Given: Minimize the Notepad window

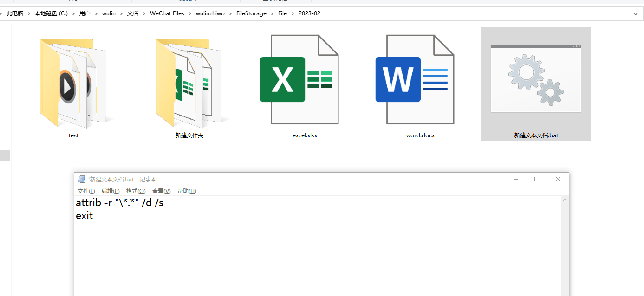Looking at the screenshot, I should (516, 179).
